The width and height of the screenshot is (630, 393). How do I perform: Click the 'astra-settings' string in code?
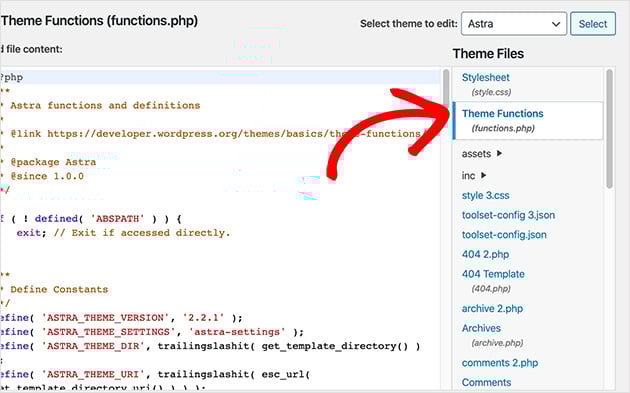237,332
